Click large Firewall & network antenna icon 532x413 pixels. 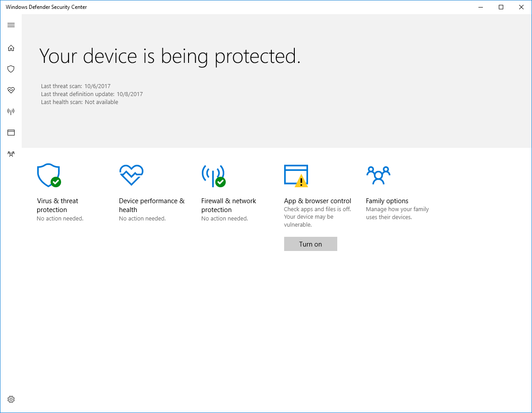[x=213, y=175]
